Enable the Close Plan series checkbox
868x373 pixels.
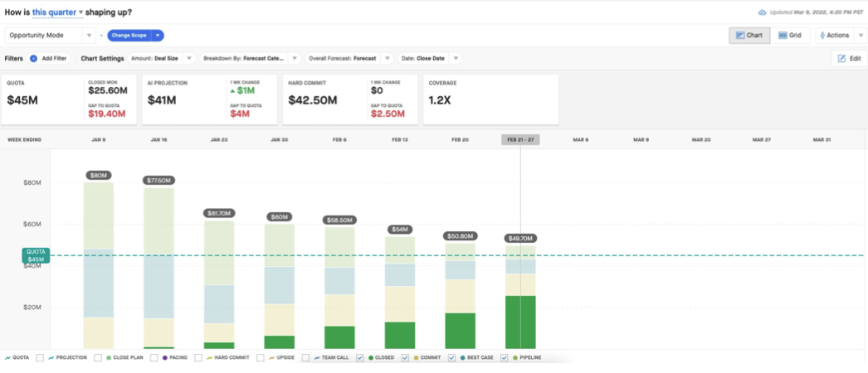tap(98, 357)
